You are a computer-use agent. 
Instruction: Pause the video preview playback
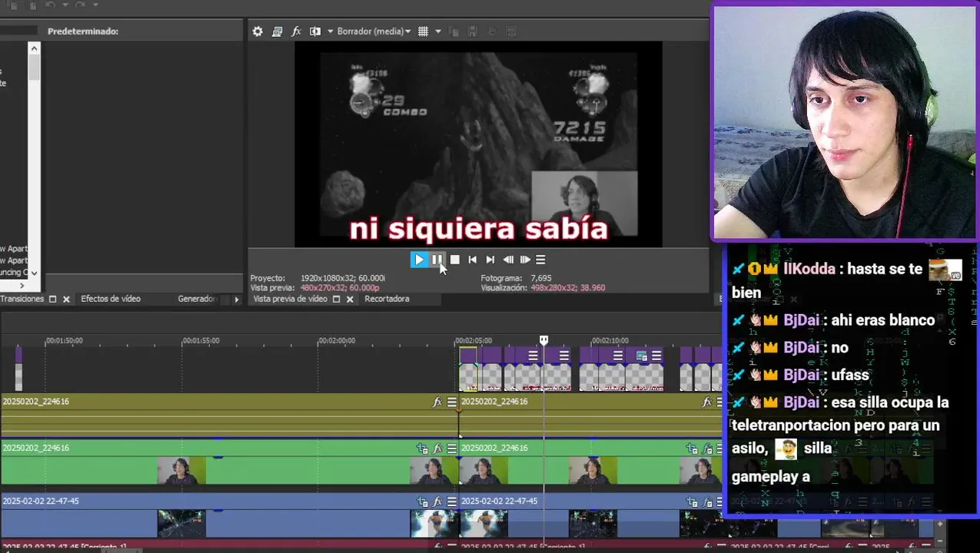[437, 260]
